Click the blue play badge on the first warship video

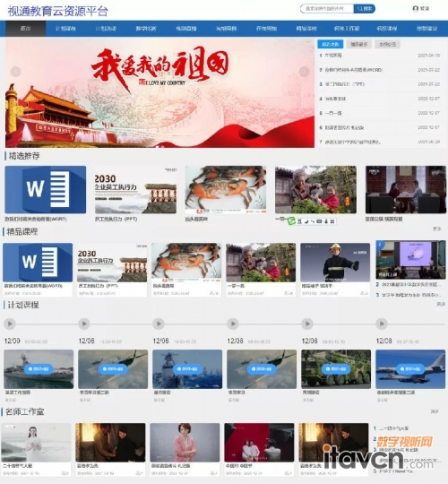point(39,369)
